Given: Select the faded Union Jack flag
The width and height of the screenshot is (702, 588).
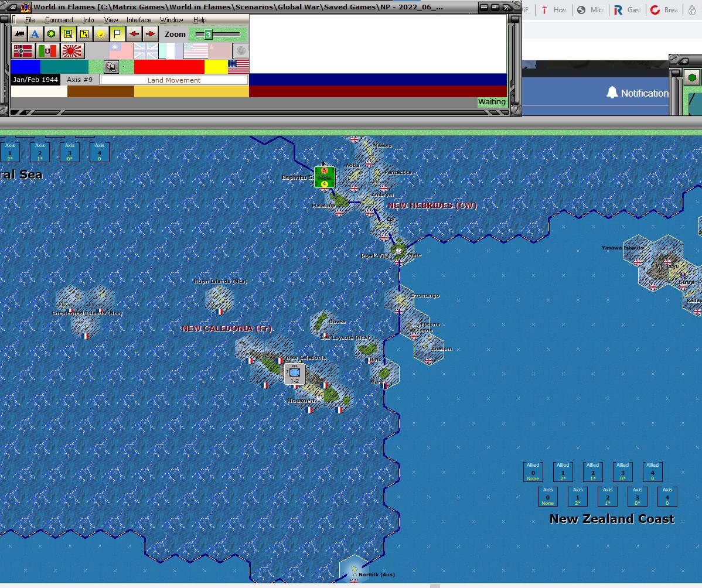Looking at the screenshot, I should (x=145, y=51).
